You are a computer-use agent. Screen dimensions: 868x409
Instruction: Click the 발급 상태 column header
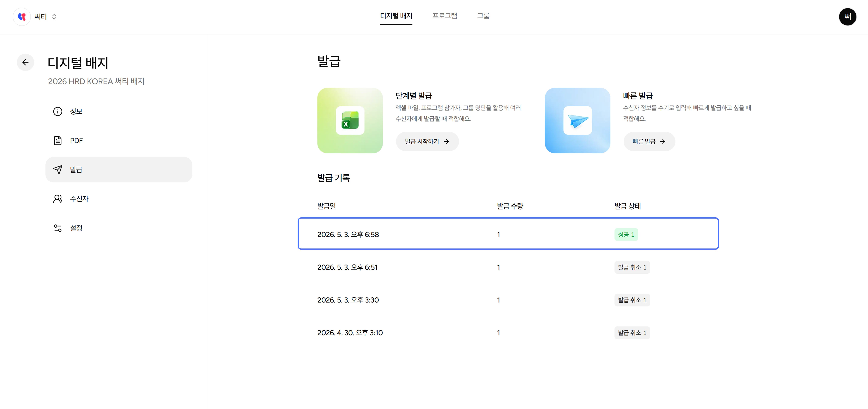tap(627, 206)
